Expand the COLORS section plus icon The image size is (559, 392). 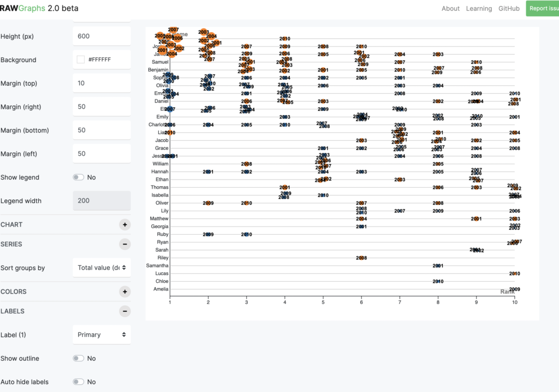point(125,292)
